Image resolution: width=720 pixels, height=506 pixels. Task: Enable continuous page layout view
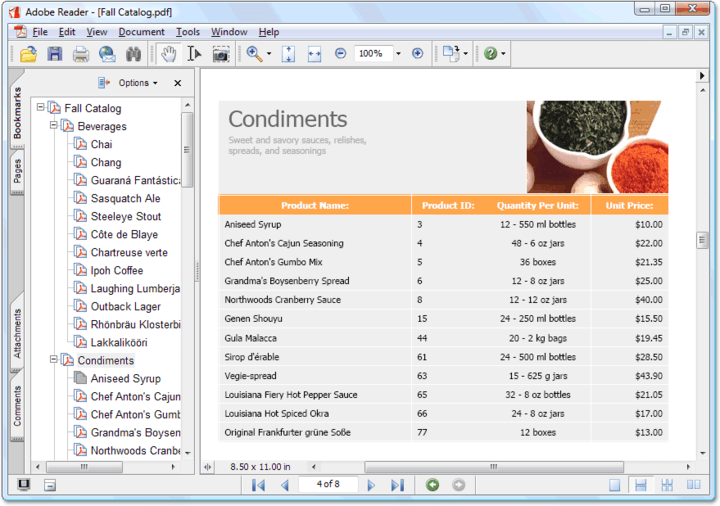click(641, 485)
